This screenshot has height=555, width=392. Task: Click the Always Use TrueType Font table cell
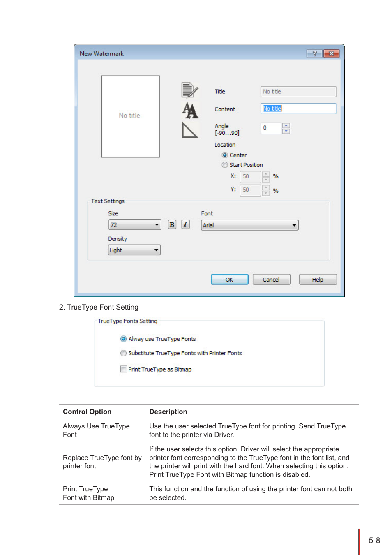click(x=96, y=430)
